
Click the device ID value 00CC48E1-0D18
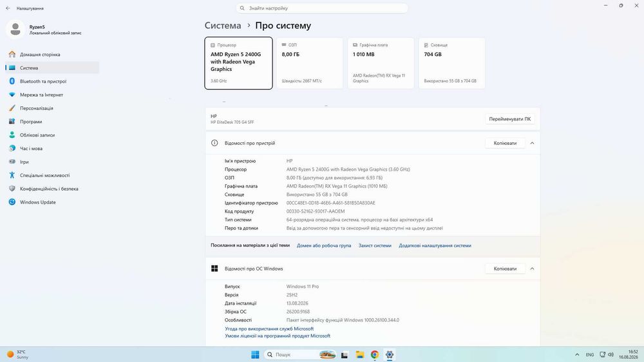pyautogui.click(x=330, y=203)
